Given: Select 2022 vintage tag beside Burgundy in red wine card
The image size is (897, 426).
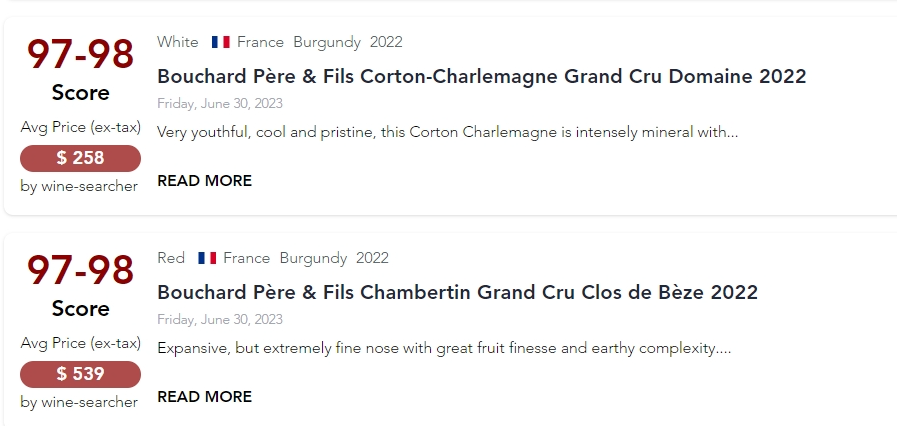Looking at the screenshot, I should (372, 258).
